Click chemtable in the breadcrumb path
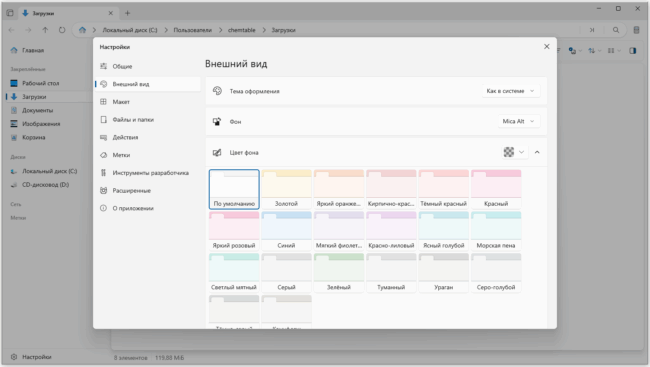 242,30
